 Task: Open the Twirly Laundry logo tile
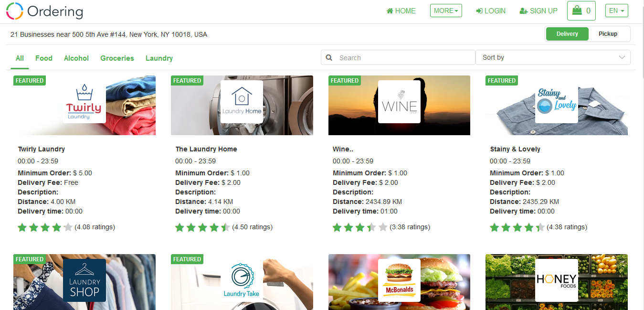click(x=84, y=102)
